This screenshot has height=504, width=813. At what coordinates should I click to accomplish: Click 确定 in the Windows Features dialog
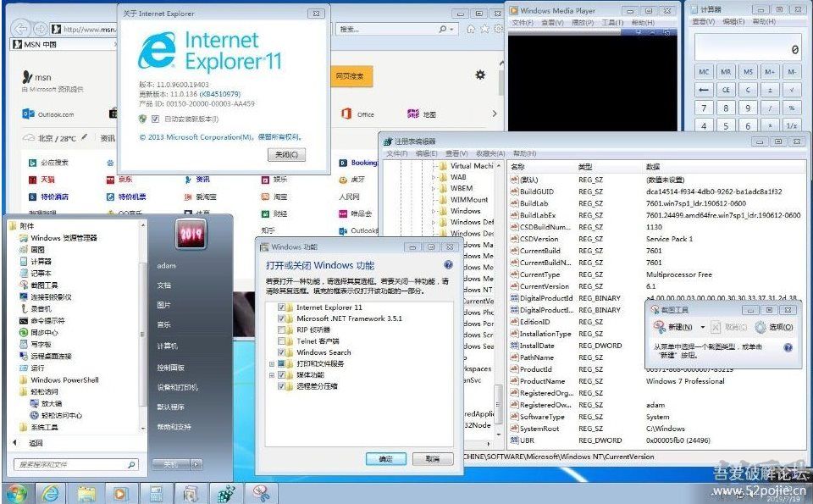(385, 457)
